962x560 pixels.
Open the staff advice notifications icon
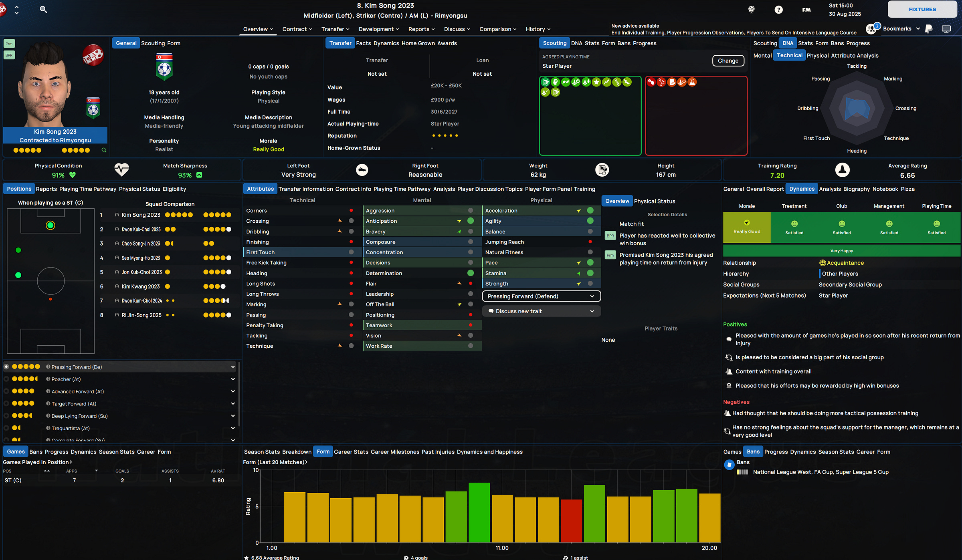click(871, 28)
